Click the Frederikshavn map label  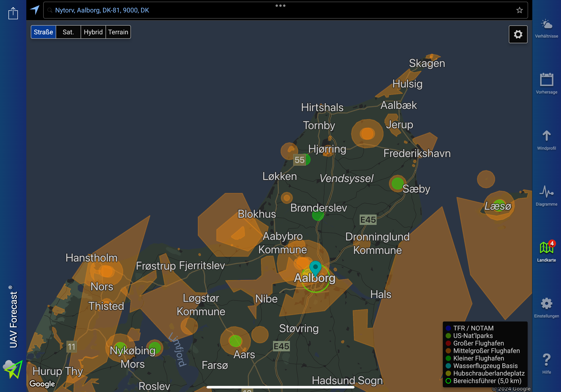(x=417, y=153)
